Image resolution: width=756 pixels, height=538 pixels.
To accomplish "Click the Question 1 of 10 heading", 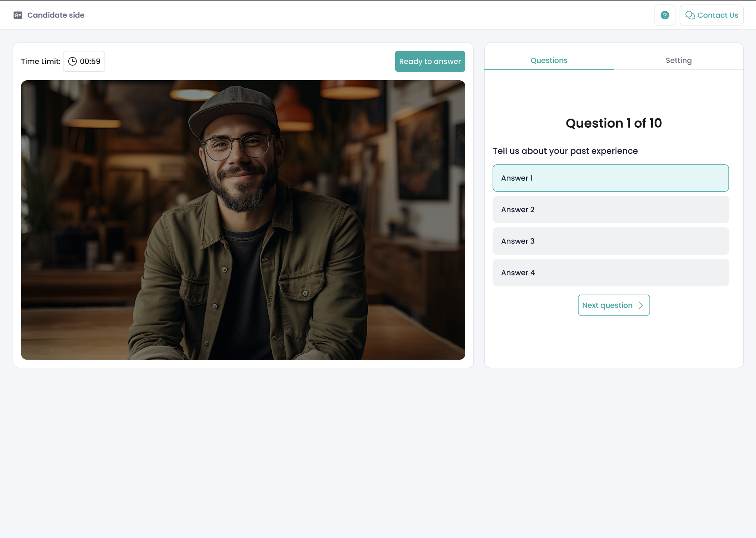I will tap(613, 123).
